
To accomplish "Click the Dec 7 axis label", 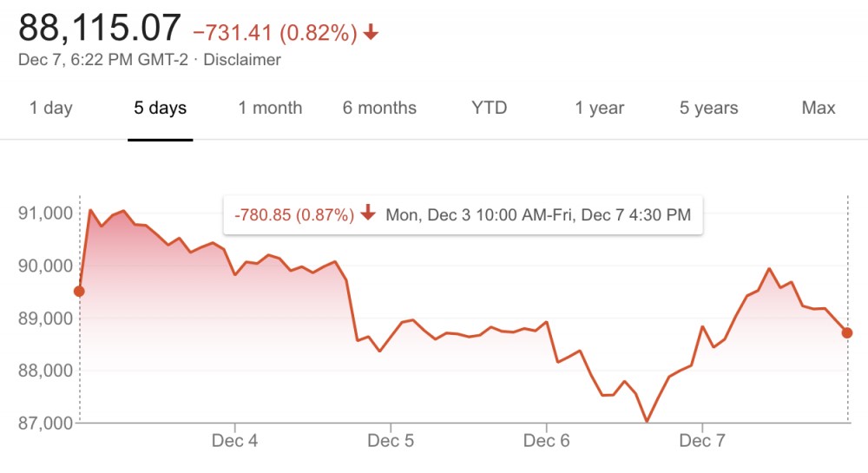I will 702,441.
